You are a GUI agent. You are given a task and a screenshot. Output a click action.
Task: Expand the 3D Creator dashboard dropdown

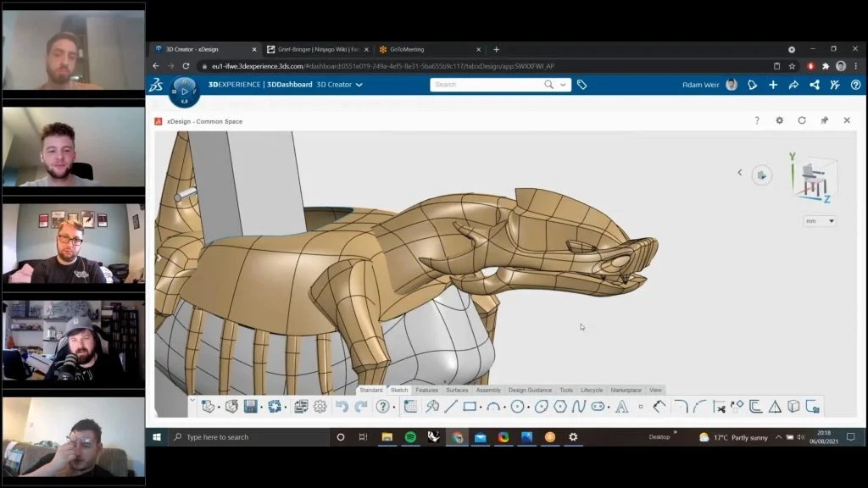click(359, 85)
